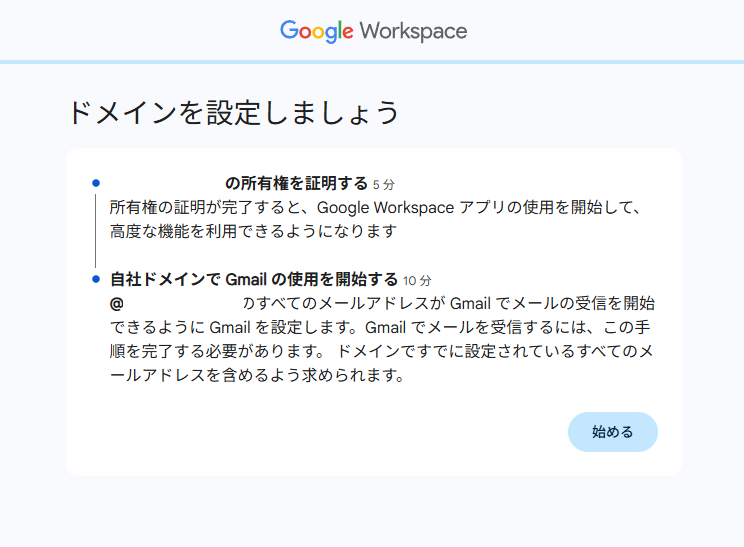Click the first step's blue bullet marker
The height and width of the screenshot is (547, 744).
click(x=96, y=183)
